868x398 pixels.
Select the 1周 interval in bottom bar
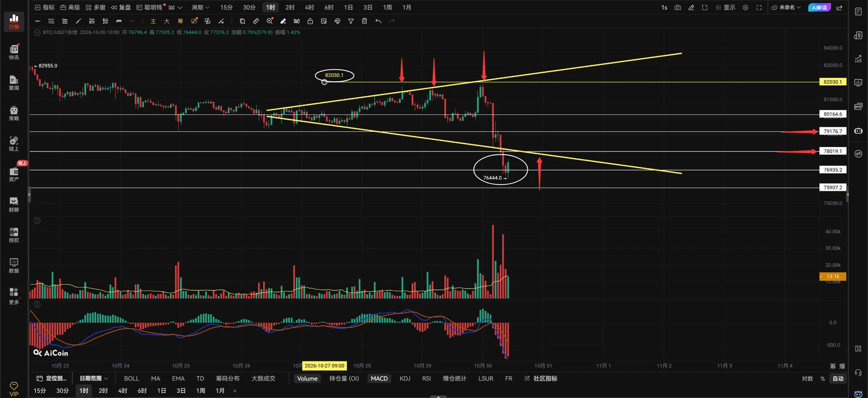201,391
